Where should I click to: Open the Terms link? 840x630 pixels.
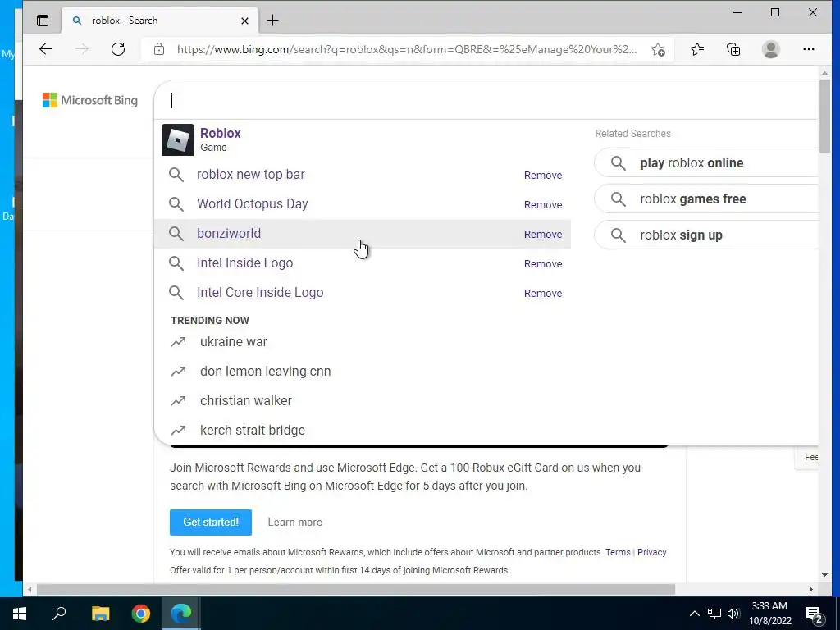(x=618, y=552)
